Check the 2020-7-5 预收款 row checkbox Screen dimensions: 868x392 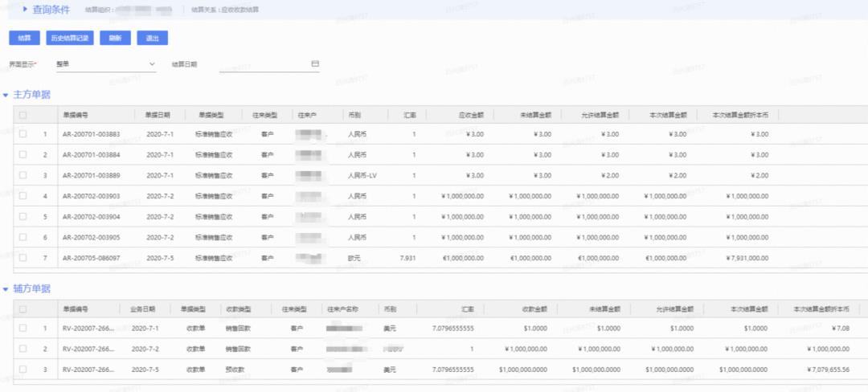tap(23, 369)
